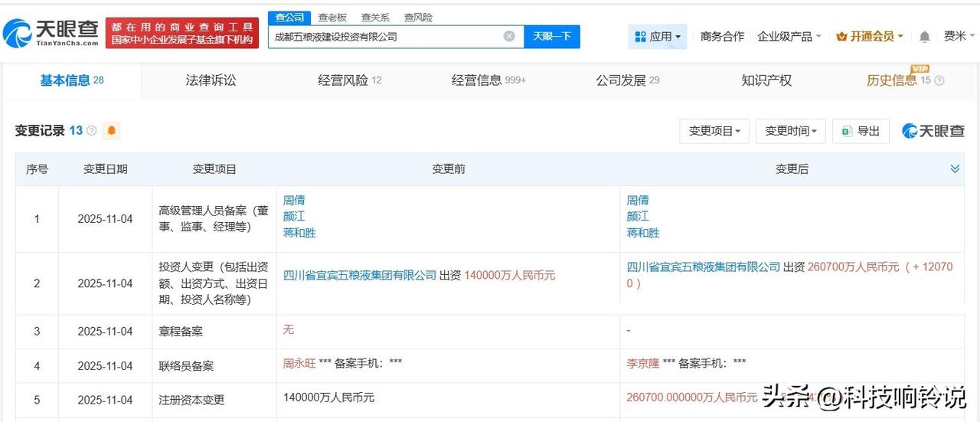Click the 140000万人民币元 value in row 5
The image size is (980, 422).
coord(329,397)
